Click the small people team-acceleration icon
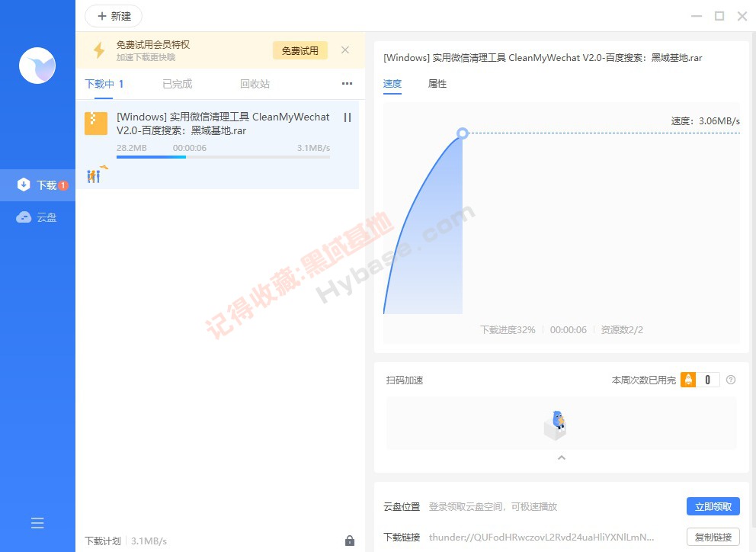This screenshot has width=756, height=552. pos(97,174)
